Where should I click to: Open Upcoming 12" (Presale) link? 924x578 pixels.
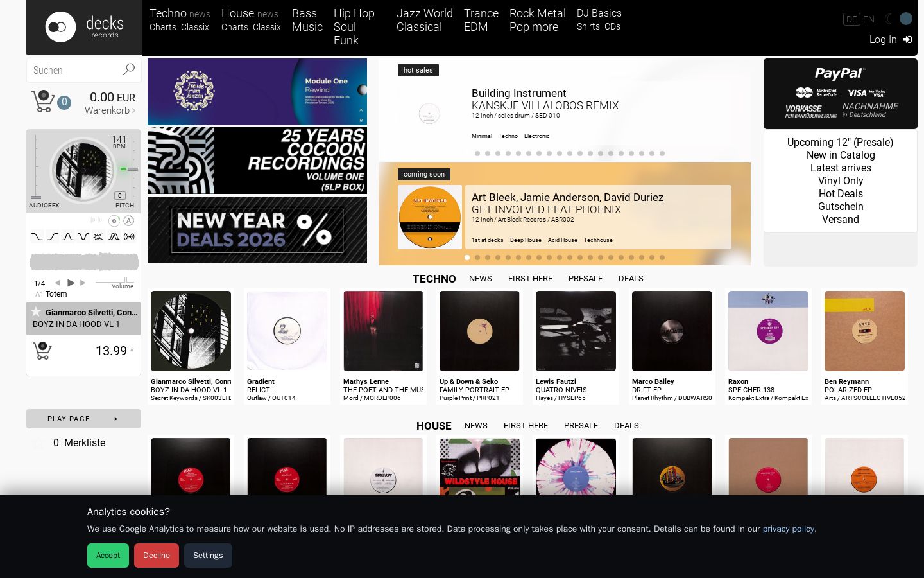click(x=841, y=143)
